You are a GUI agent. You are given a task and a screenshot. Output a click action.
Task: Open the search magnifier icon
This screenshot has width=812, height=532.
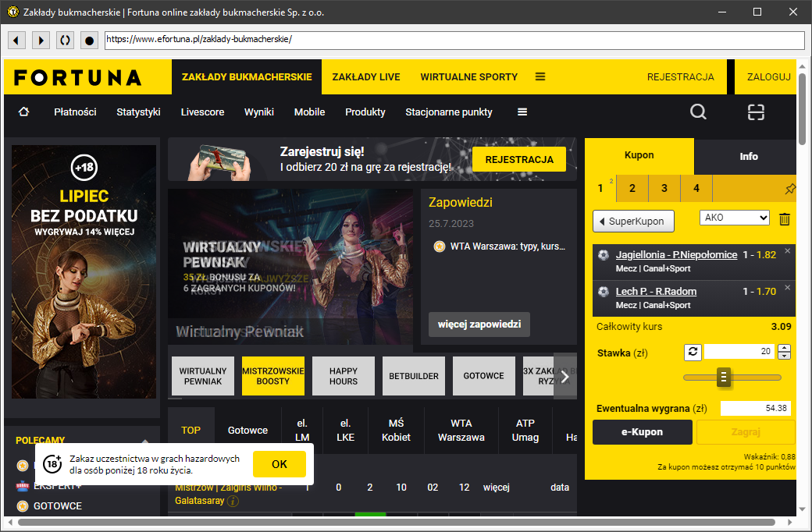[698, 112]
